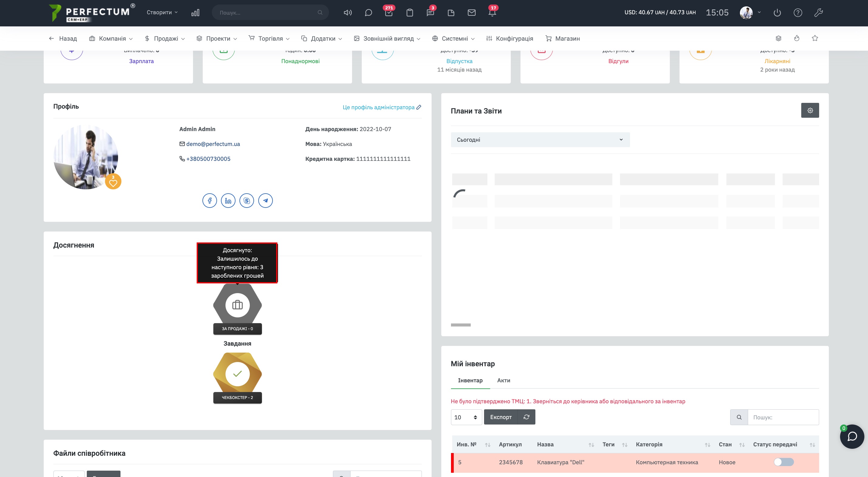Expand the Компанія menu

coord(111,39)
